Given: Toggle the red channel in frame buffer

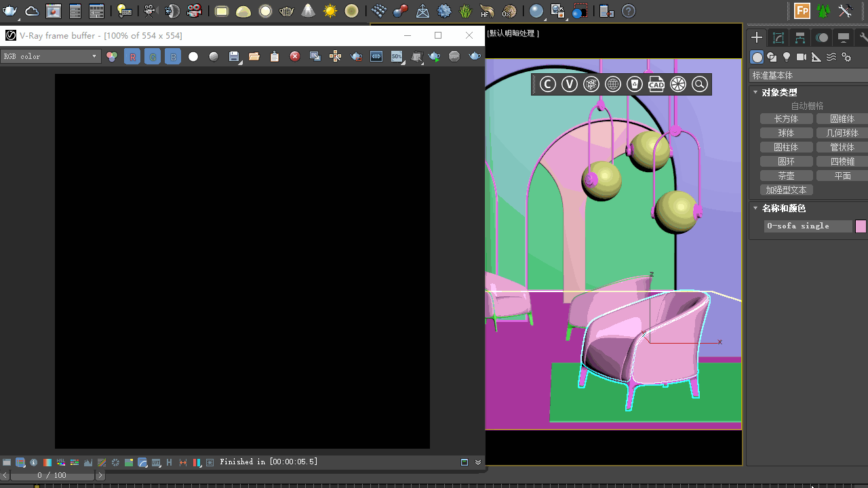Looking at the screenshot, I should click(132, 57).
